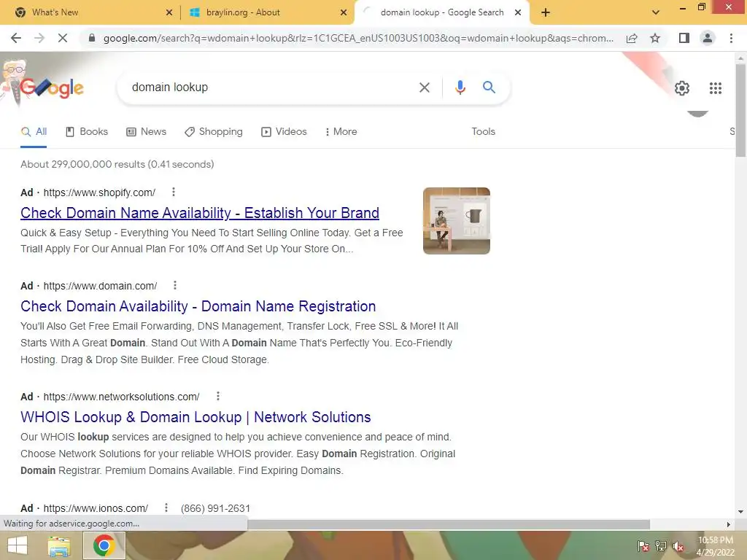Filter results by Books

(87, 132)
